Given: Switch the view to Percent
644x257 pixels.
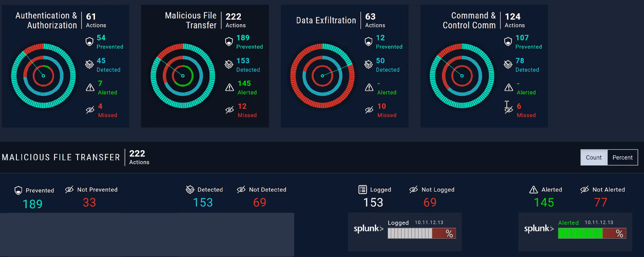Looking at the screenshot, I should click(622, 157).
